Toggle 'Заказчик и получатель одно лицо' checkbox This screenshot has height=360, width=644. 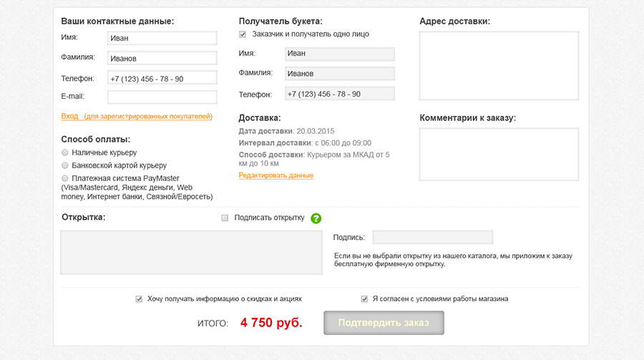[243, 34]
